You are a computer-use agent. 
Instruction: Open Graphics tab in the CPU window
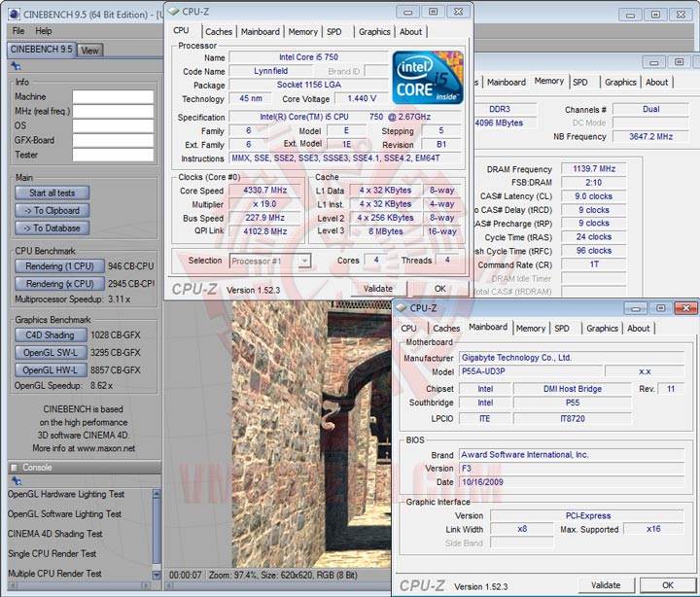click(x=374, y=32)
